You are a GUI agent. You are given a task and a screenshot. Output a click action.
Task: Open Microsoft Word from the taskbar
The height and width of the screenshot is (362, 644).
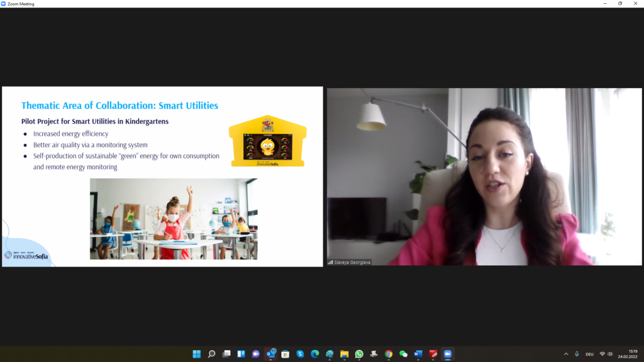click(x=418, y=354)
